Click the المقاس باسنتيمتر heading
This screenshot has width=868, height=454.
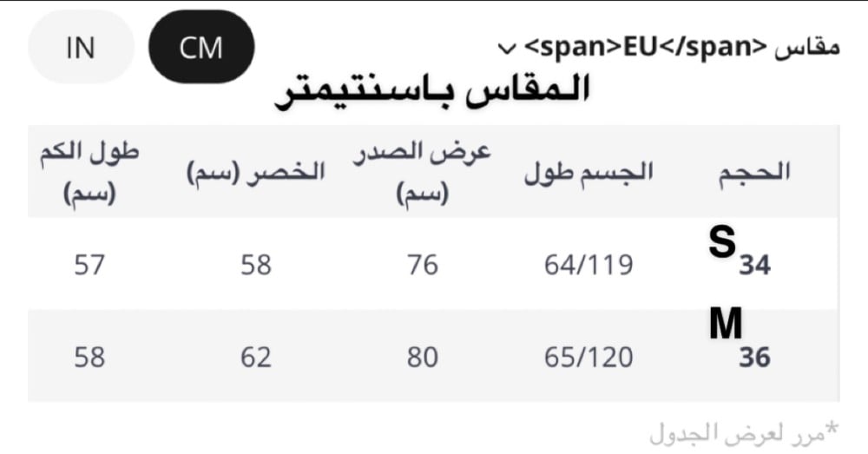[x=432, y=91]
